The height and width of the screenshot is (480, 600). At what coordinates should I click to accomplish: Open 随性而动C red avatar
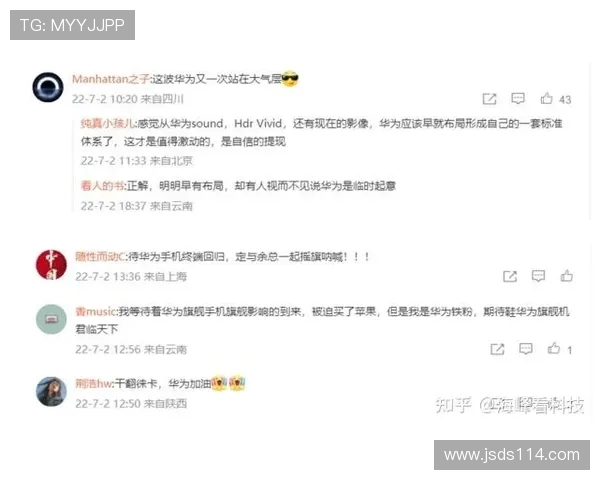pos(51,264)
